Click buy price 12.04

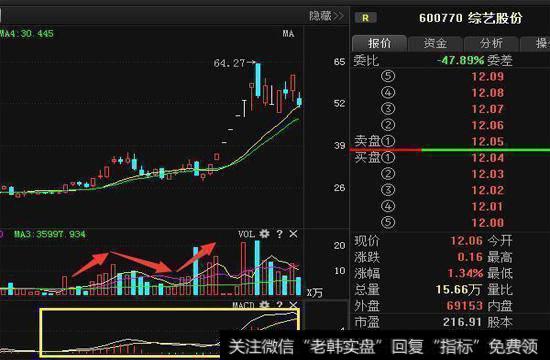(488, 158)
